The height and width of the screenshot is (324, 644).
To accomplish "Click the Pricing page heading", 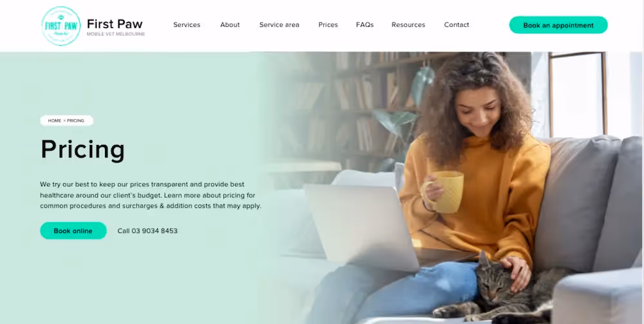I will [82, 149].
